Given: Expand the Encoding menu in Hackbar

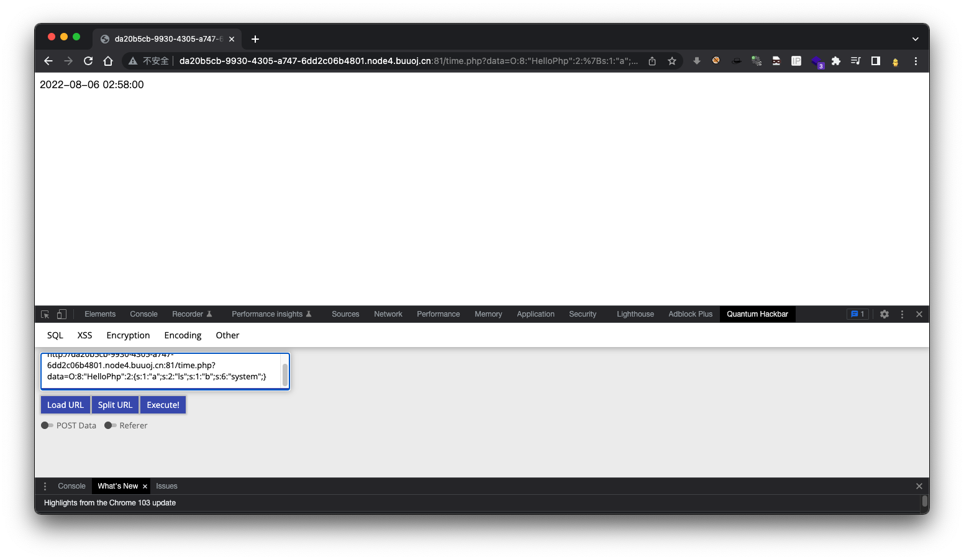Looking at the screenshot, I should point(183,335).
